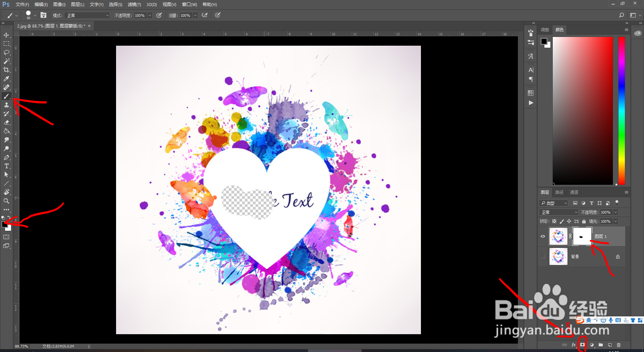Open the brush mode 正常 dropdown
This screenshot has width=644, height=352.
point(88,15)
